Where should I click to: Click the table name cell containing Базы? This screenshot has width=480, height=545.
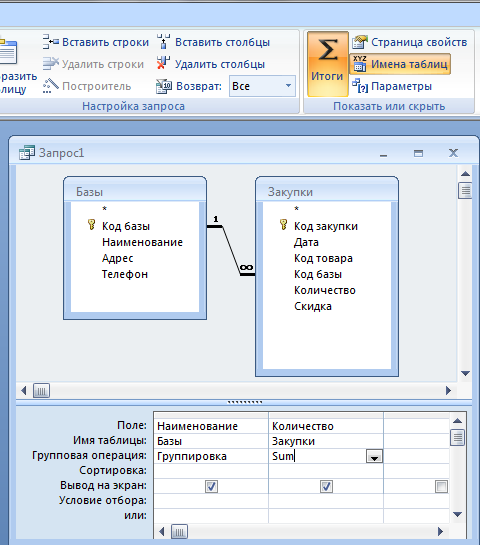coord(211,441)
